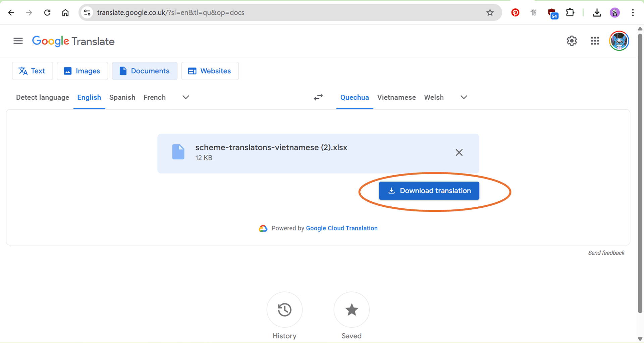The width and height of the screenshot is (644, 343).
Task: Select the Documents translation mode
Action: click(x=145, y=71)
